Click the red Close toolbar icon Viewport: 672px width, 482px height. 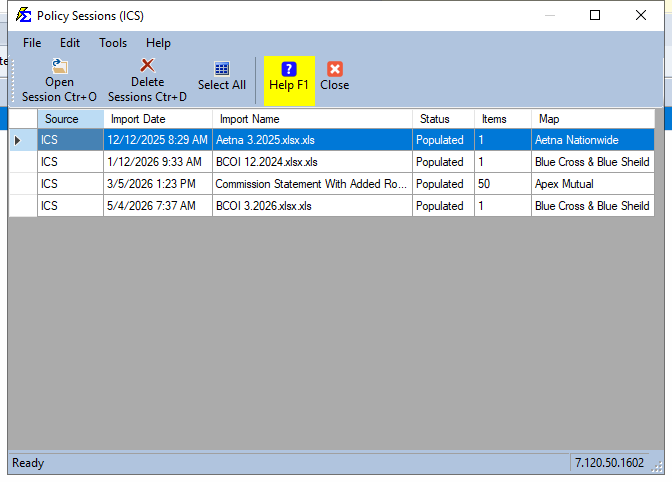click(335, 69)
